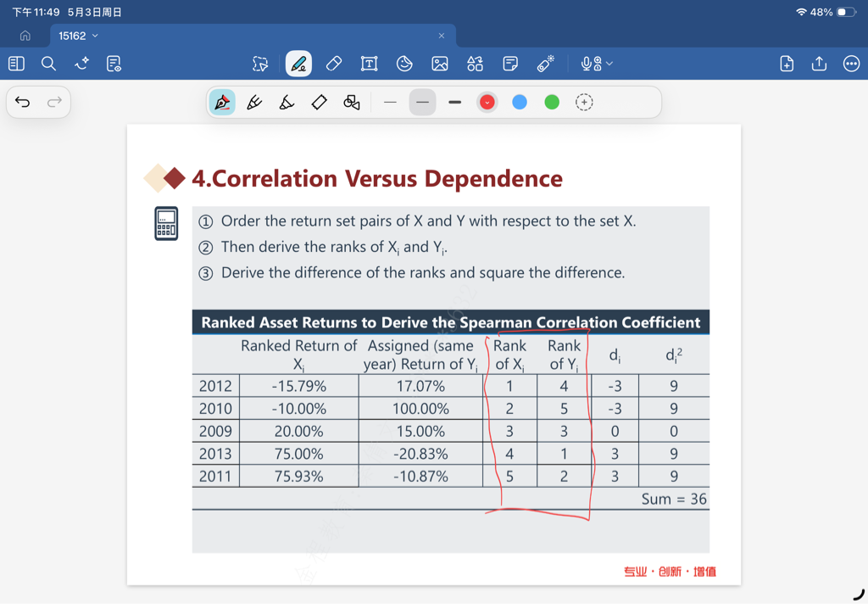Select the medium stroke width
The image size is (868, 604).
tap(422, 102)
